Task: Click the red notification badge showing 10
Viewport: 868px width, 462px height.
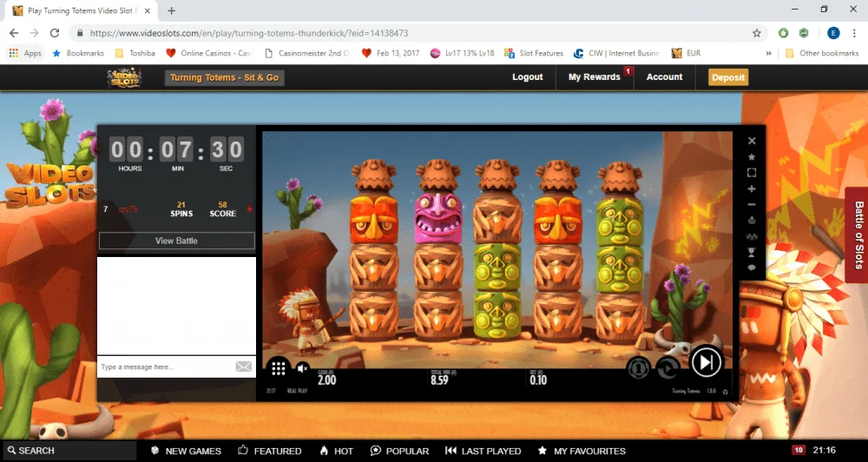Action: pos(798,450)
